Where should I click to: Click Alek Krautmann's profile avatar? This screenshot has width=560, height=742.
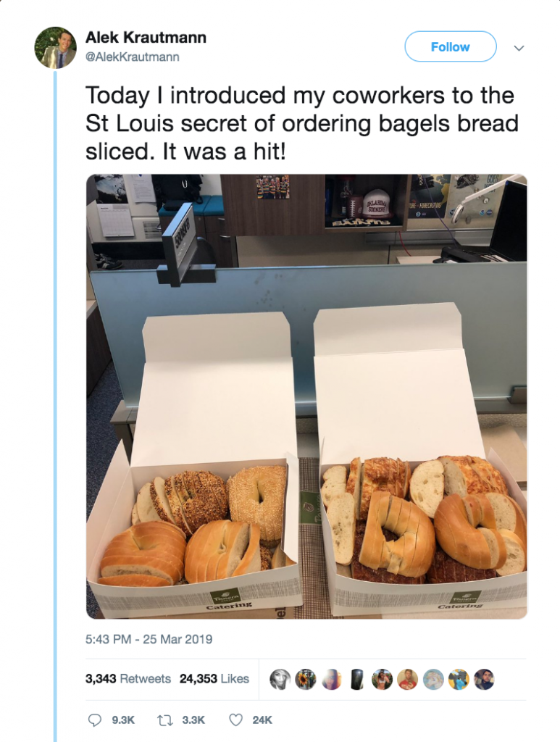[x=55, y=47]
